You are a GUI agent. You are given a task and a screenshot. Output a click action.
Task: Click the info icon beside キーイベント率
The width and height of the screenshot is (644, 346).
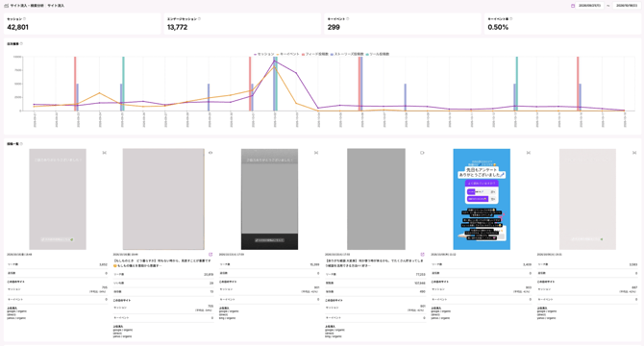tap(511, 19)
